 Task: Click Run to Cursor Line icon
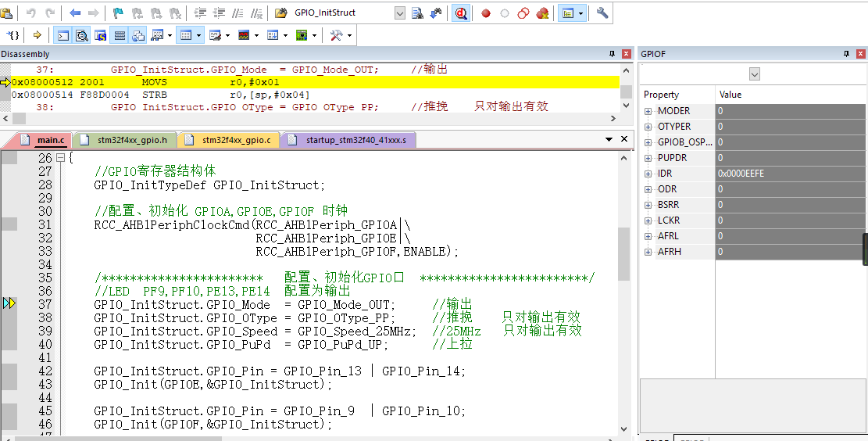tap(13, 35)
